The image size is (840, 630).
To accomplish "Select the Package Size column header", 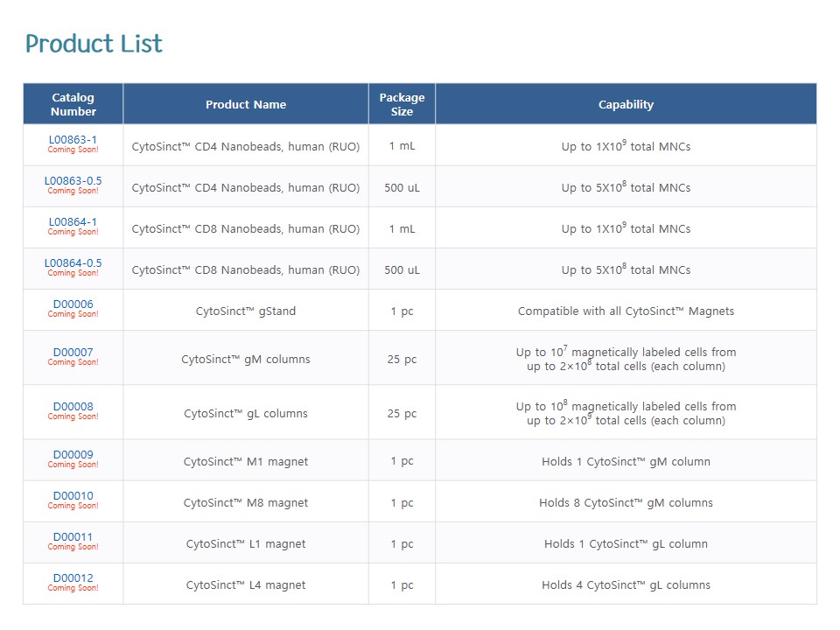I will (x=402, y=104).
